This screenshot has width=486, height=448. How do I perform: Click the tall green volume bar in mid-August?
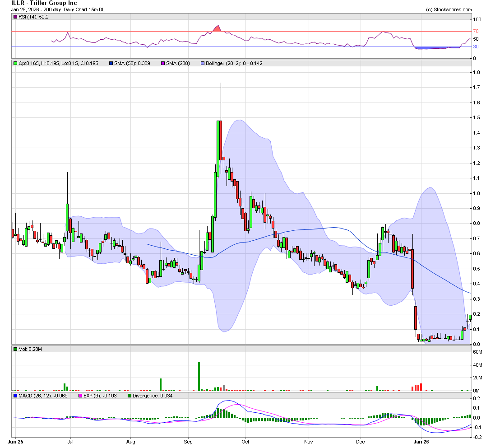(x=161, y=385)
